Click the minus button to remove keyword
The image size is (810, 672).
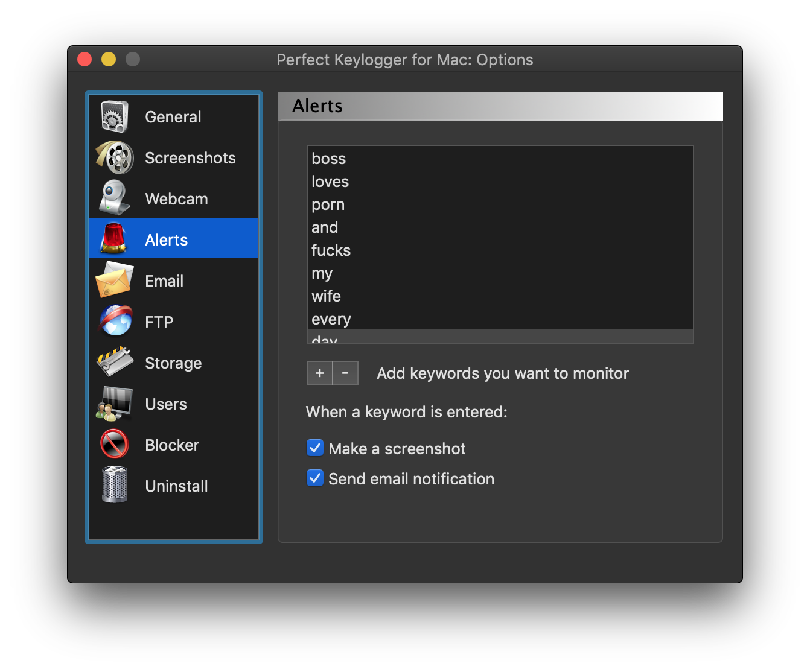click(x=345, y=373)
